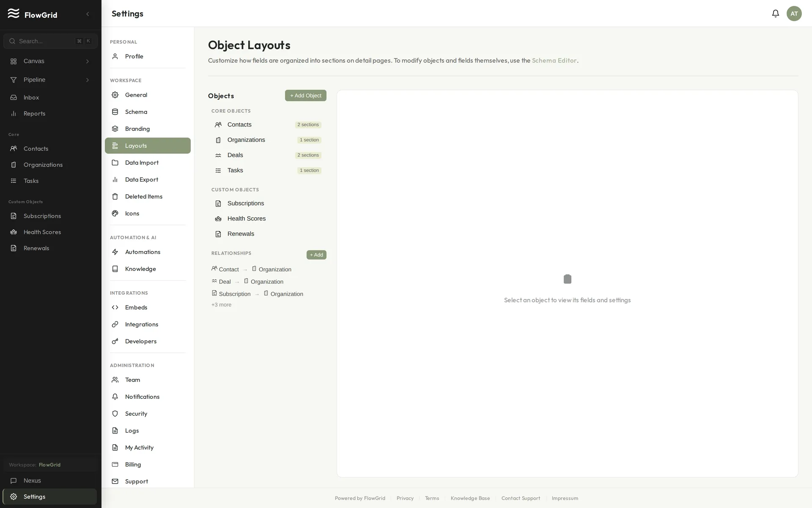Open Contact to Organization relationship

pos(251,269)
